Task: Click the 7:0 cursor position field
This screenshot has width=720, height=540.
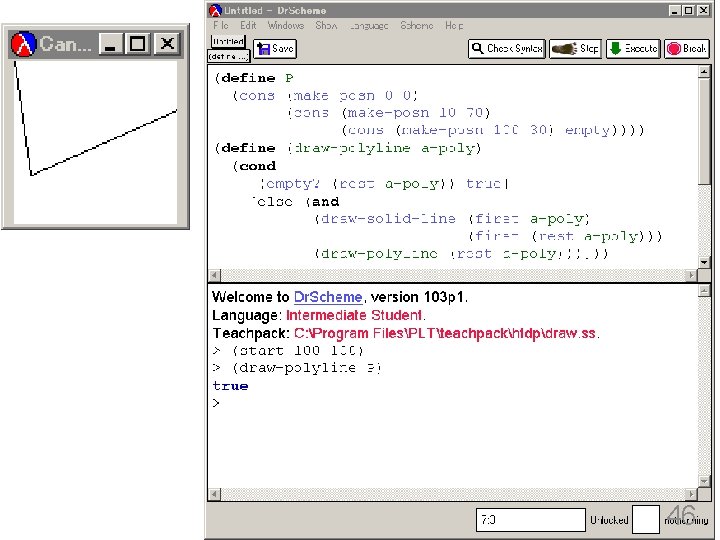Action: [530, 520]
